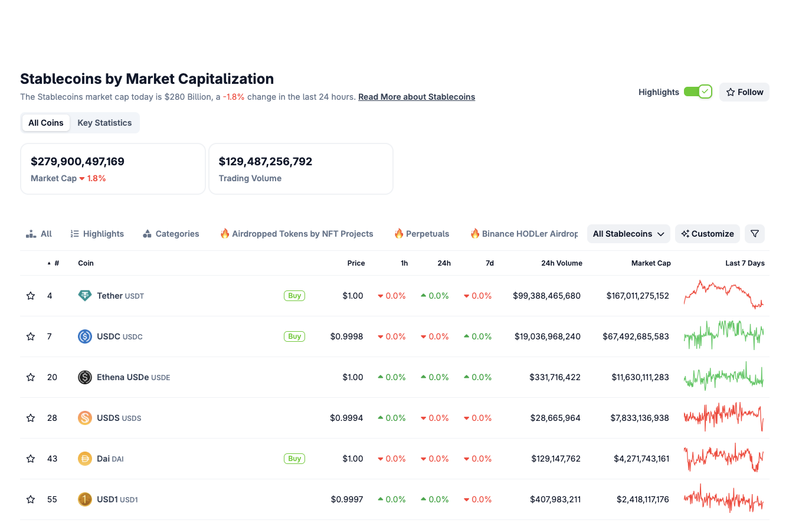The width and height of the screenshot is (812, 523).
Task: Click the Ethena USDe coin logo icon
Action: pos(85,377)
